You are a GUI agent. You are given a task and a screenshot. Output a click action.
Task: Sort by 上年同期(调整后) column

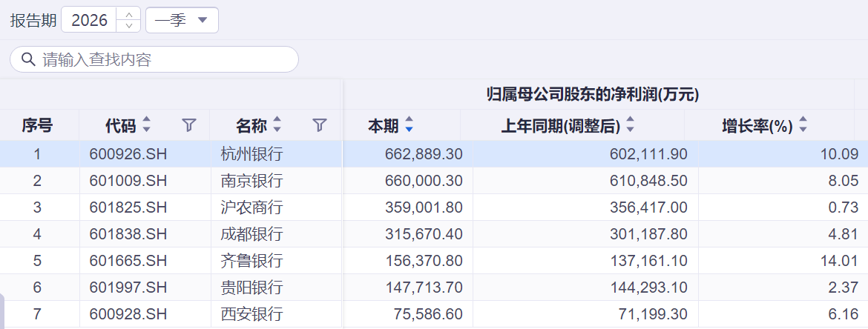tap(630, 126)
